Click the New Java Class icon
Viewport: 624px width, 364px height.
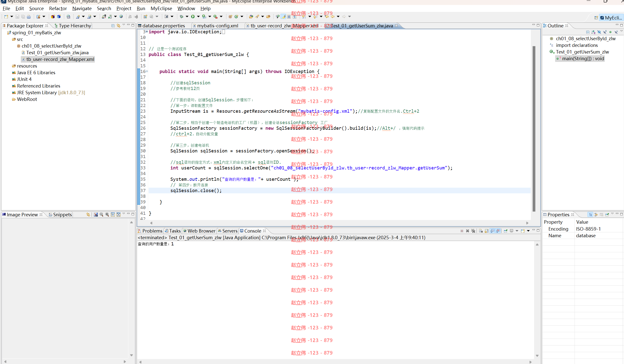point(236,17)
